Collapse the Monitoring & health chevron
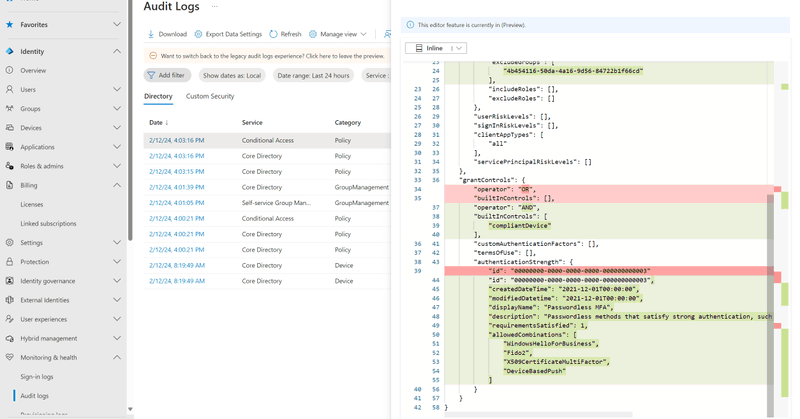 (117, 357)
